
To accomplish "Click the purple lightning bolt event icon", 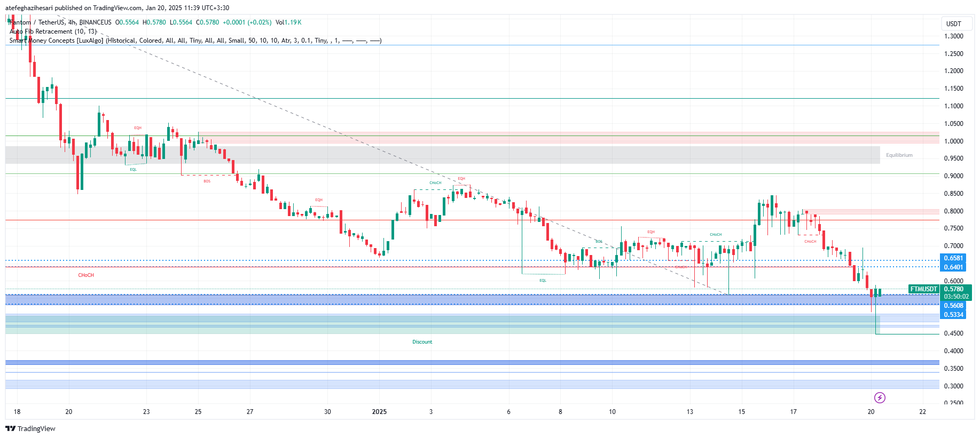I will (880, 397).
